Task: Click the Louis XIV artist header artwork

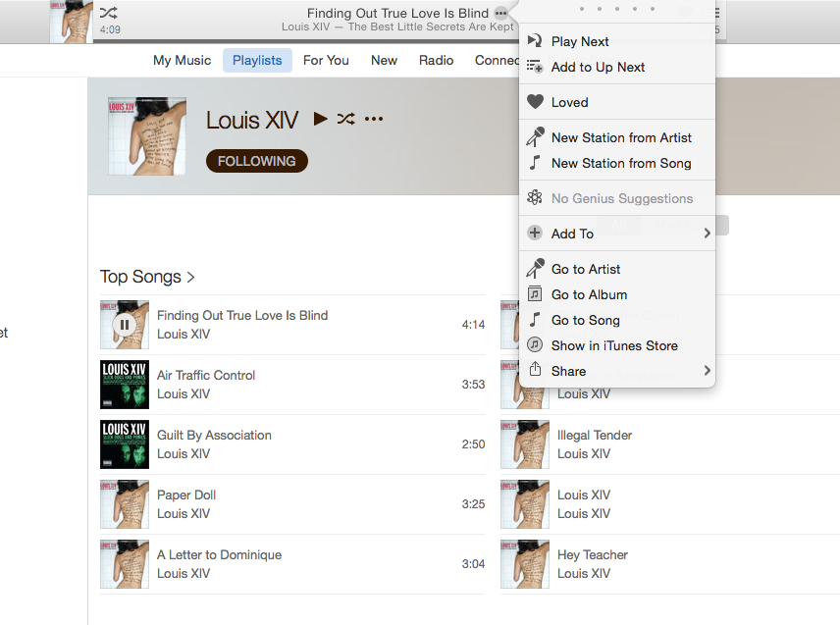Action: 147,136
